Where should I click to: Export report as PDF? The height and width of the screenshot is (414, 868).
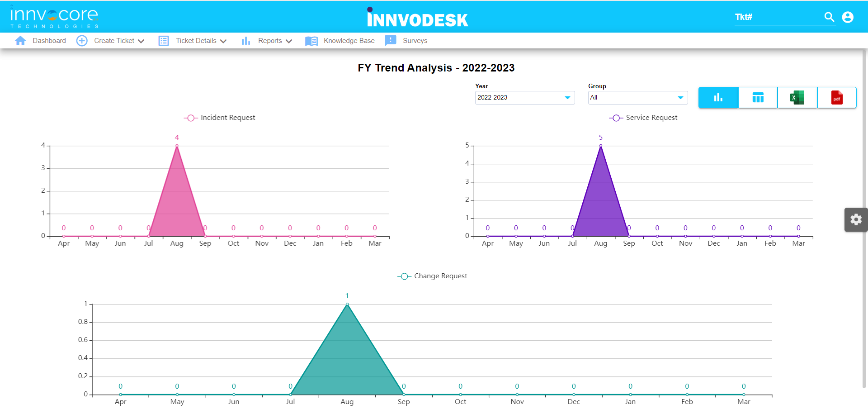(x=837, y=98)
